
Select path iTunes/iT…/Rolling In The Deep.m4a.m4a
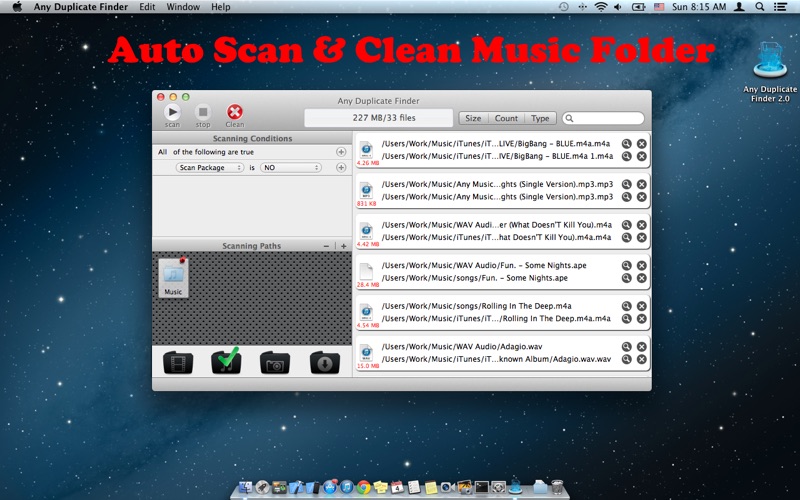496,319
